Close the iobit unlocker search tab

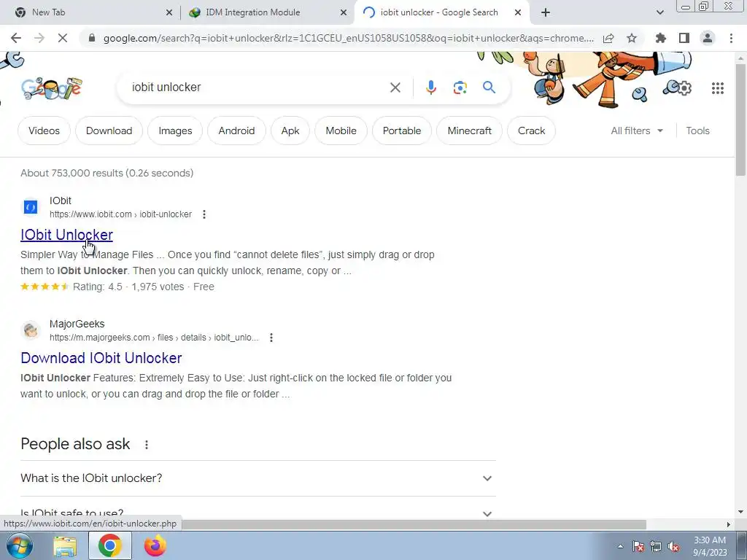point(518,12)
